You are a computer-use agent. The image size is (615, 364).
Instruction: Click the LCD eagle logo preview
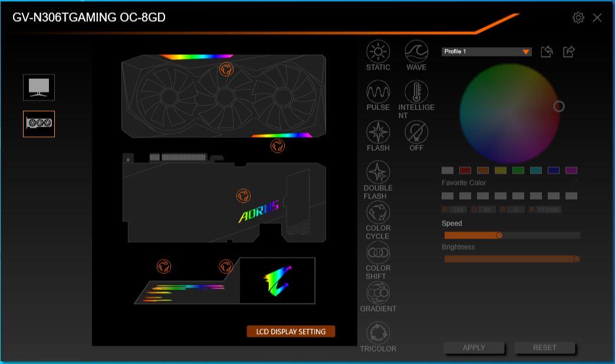point(278,280)
